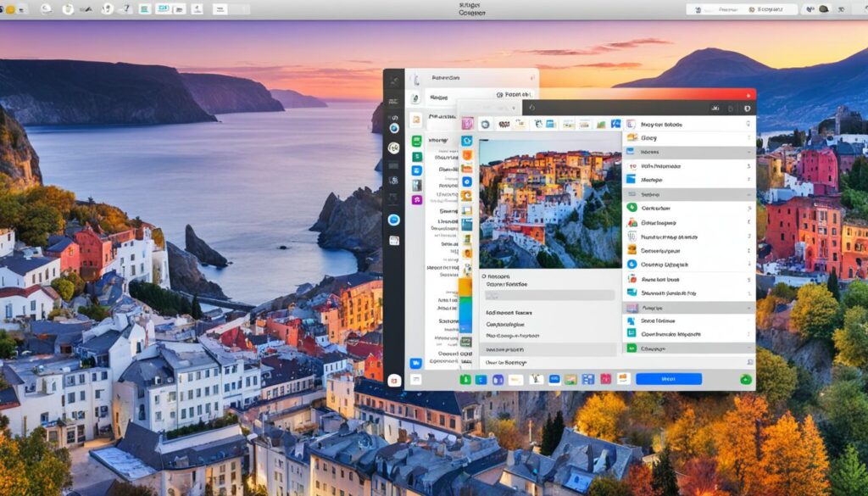868x496 pixels.
Task: Open the green App Store icon in the sidebar
Action: point(415,140)
